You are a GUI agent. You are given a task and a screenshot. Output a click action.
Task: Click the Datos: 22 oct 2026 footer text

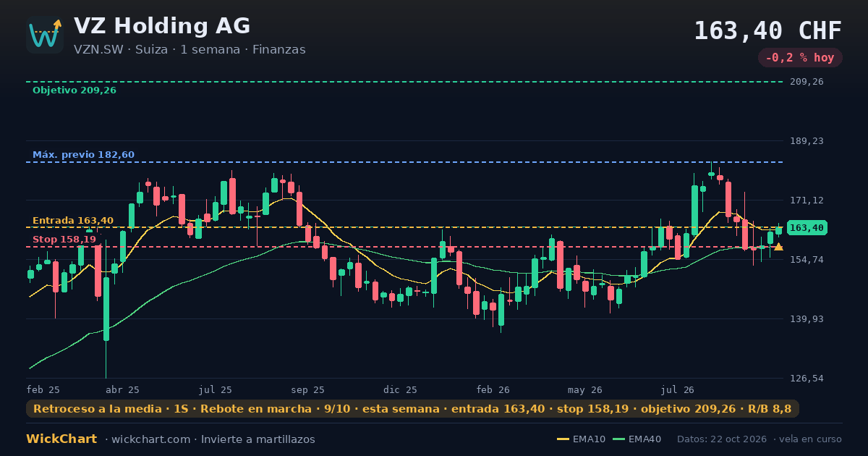pyautogui.click(x=723, y=439)
